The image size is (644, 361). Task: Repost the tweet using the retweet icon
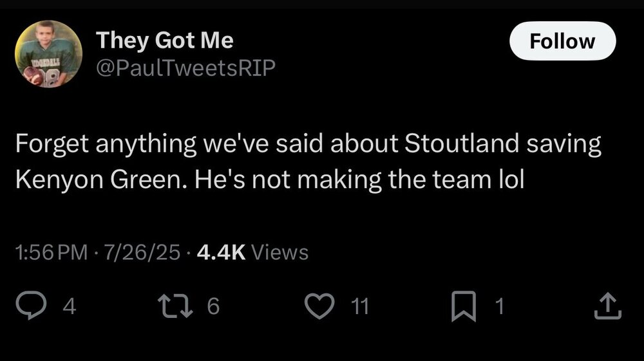[x=184, y=306]
